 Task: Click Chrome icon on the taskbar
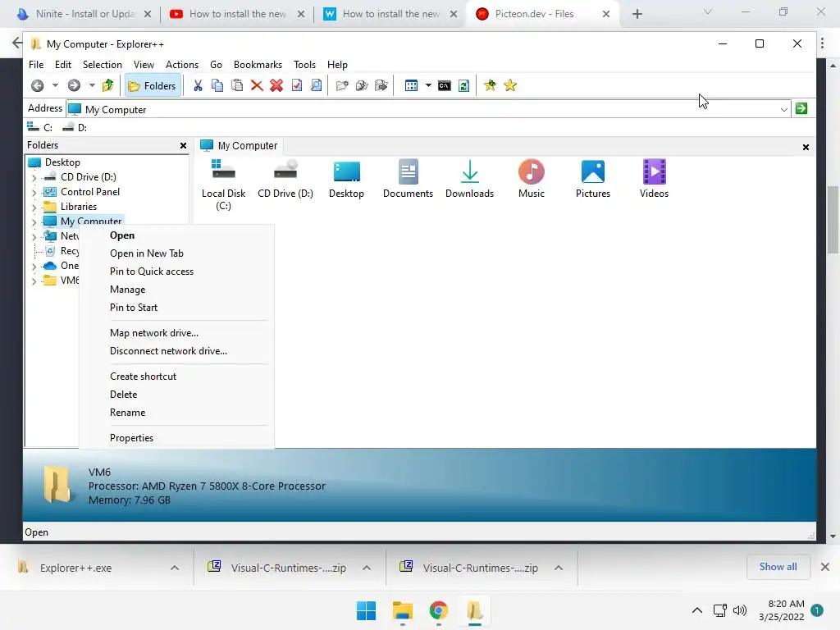[438, 610]
